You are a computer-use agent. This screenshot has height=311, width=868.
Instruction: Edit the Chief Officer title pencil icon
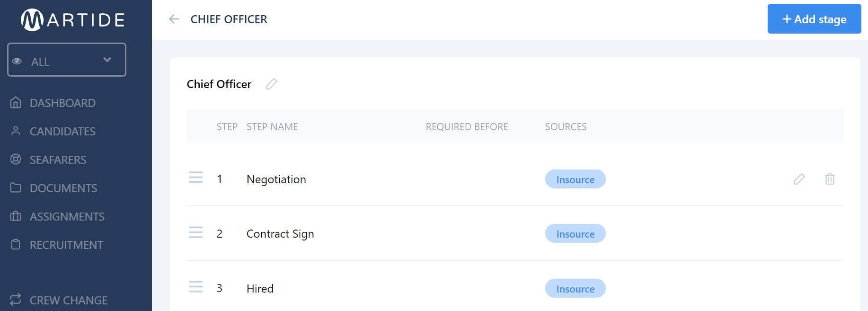point(271,84)
